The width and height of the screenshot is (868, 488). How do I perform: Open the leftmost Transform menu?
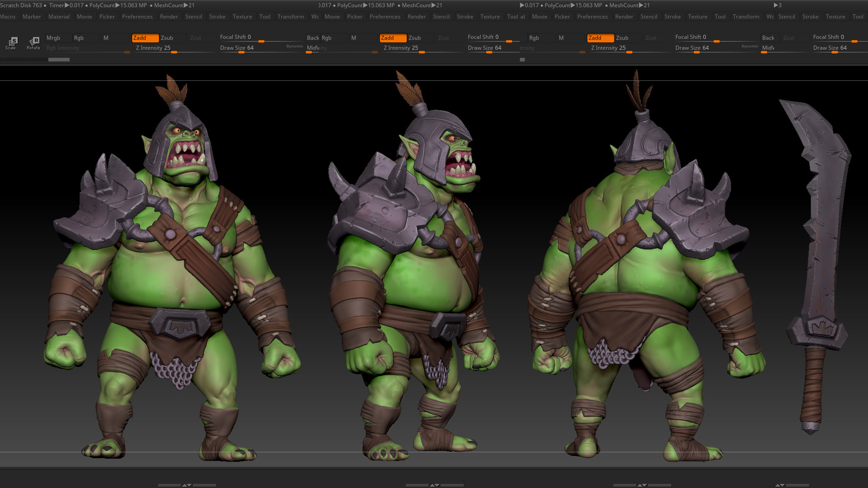click(x=291, y=17)
